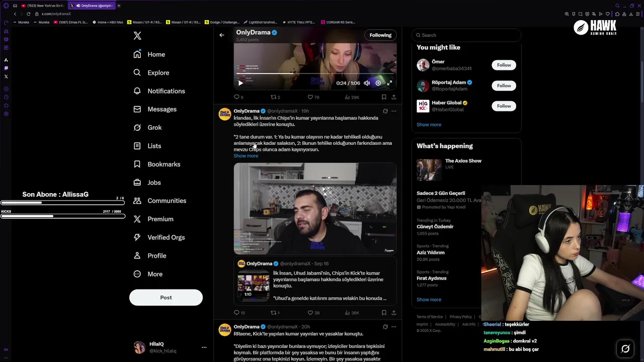The height and width of the screenshot is (362, 644).
Task: Open HBO Max bookmark in bookmarks bar
Action: [x=108, y=22]
